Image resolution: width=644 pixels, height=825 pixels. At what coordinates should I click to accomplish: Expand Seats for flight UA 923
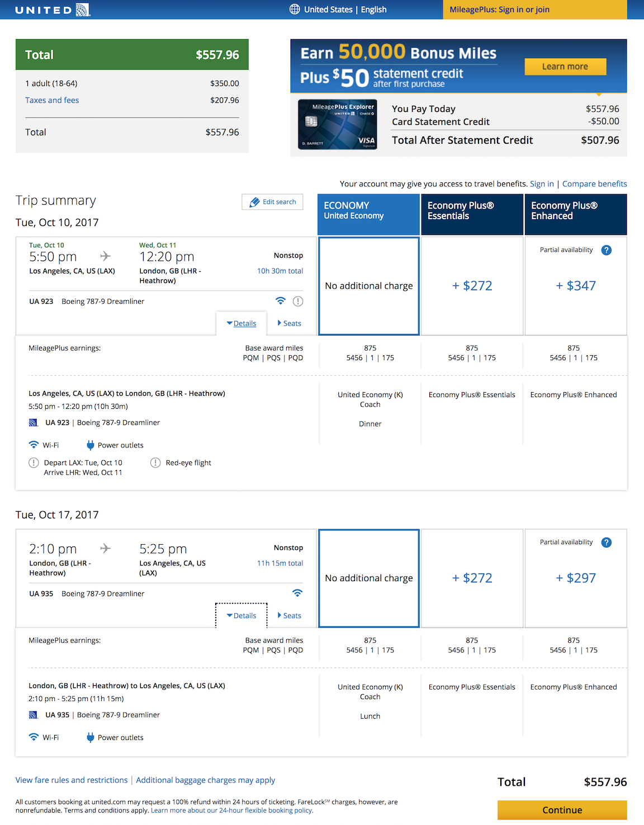point(290,323)
